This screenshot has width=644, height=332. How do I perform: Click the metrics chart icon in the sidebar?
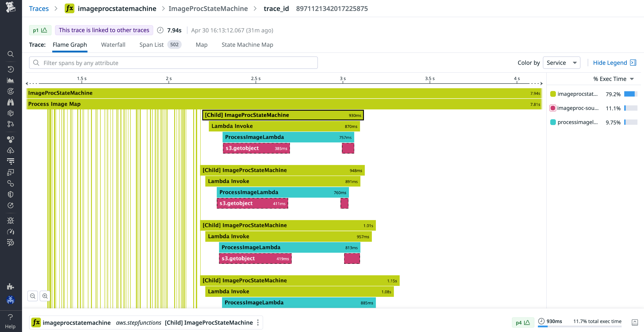[10, 80]
